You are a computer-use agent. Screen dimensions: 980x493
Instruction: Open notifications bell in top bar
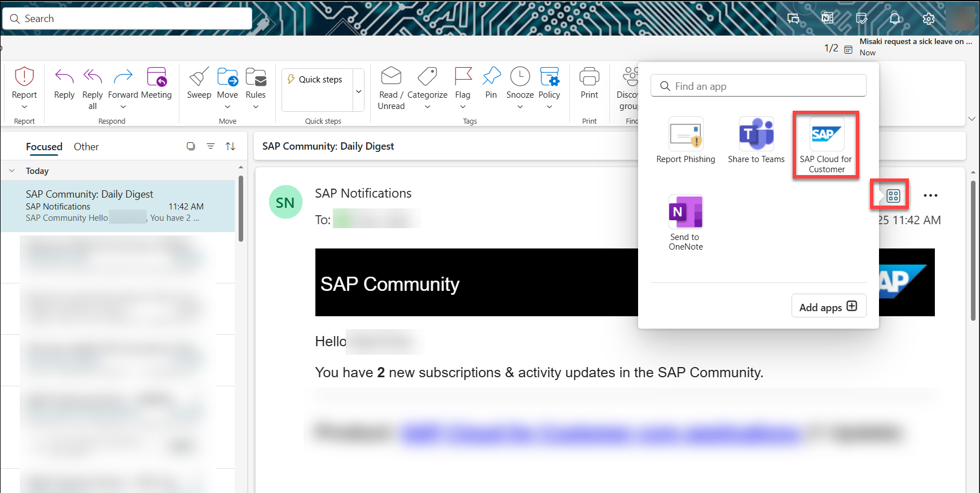[x=895, y=19]
